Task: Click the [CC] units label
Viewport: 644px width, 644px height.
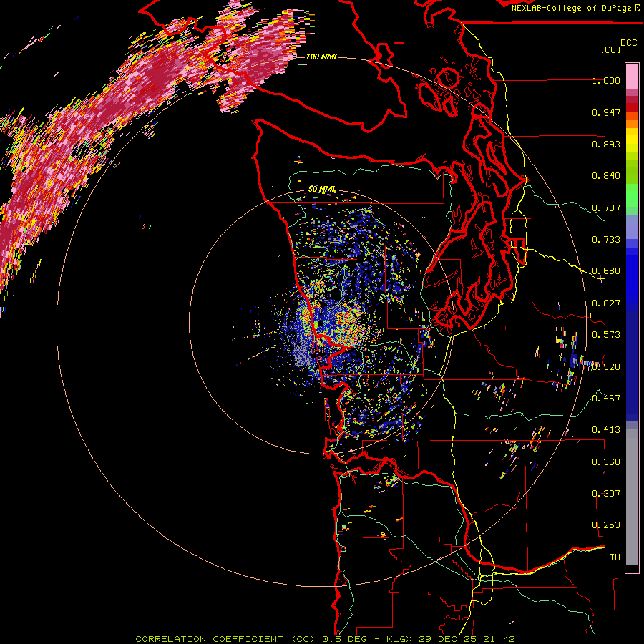Action: 610,49
